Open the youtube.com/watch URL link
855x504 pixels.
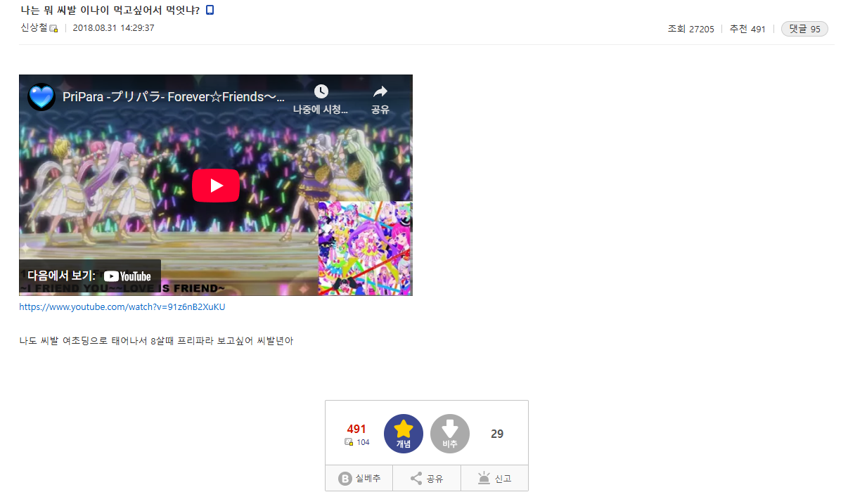pyautogui.click(x=122, y=307)
